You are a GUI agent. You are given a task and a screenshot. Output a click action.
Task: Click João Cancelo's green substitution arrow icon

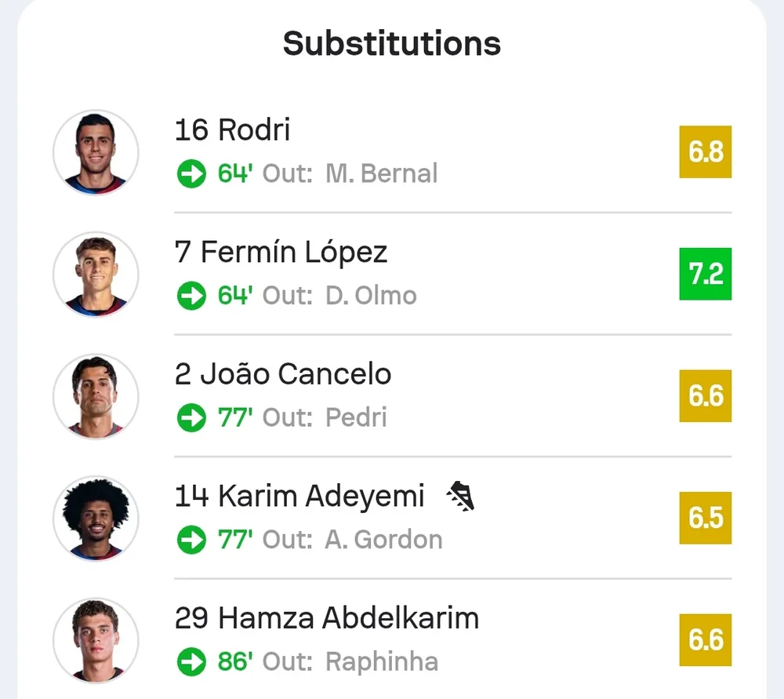(191, 418)
